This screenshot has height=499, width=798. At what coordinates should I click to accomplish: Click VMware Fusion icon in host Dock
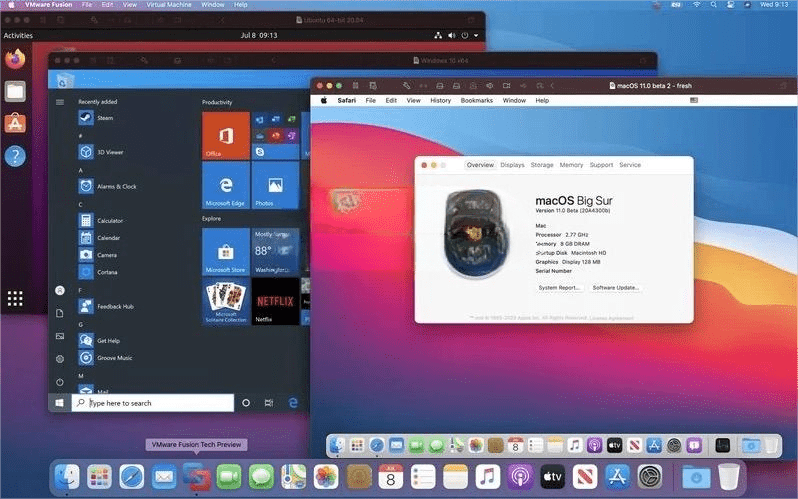pos(196,476)
